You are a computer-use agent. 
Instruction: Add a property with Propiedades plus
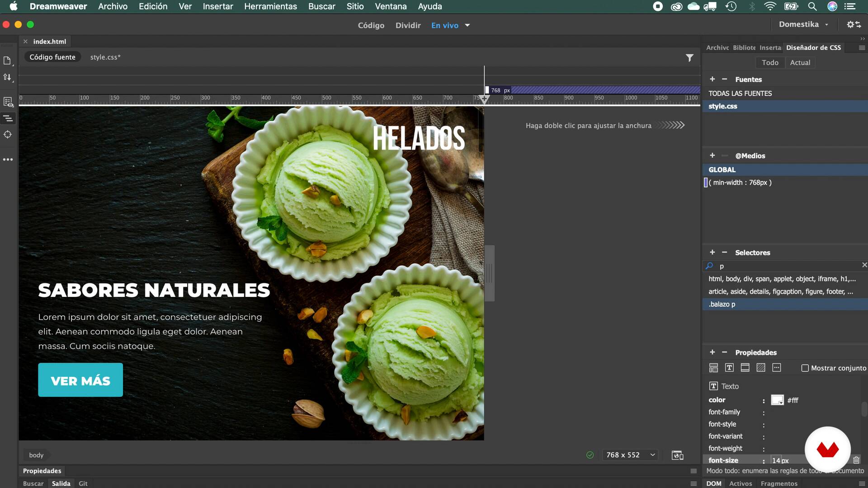coord(712,352)
